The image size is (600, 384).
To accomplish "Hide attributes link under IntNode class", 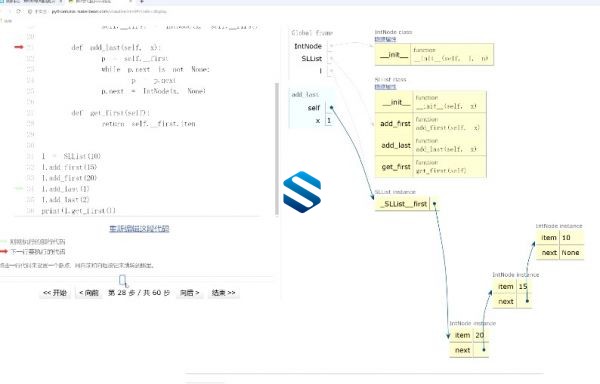I will (x=385, y=39).
